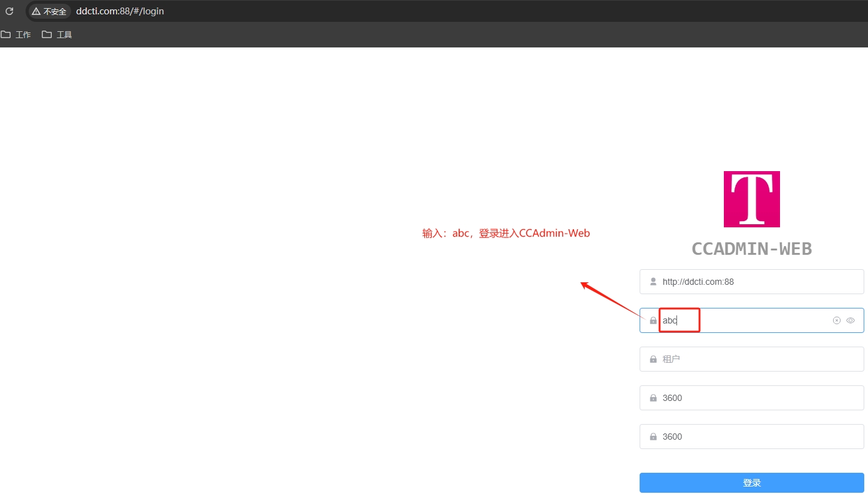Screen dimensions: 868x499
Task: Click the person icon in the server URL field
Action: pyautogui.click(x=653, y=281)
